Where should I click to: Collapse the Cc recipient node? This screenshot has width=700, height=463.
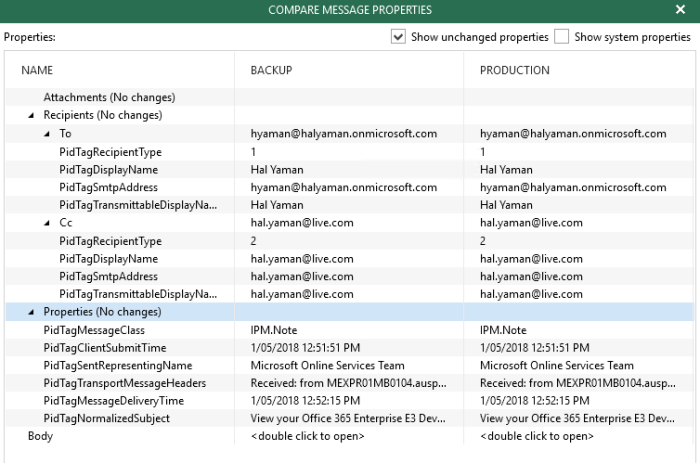point(47,223)
